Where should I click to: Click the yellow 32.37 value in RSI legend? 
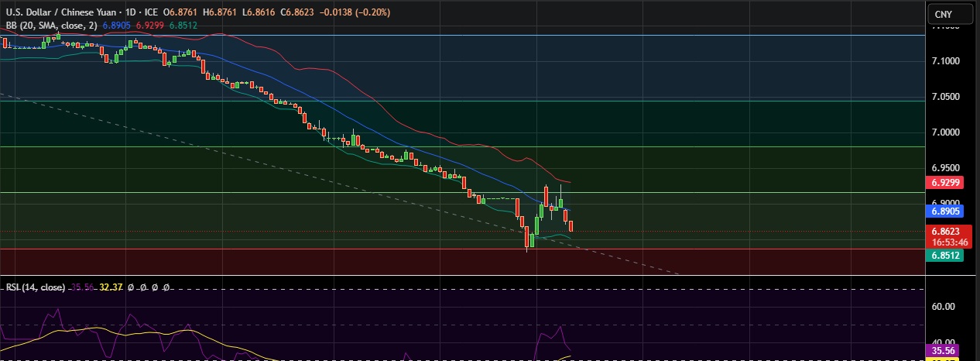(x=112, y=287)
